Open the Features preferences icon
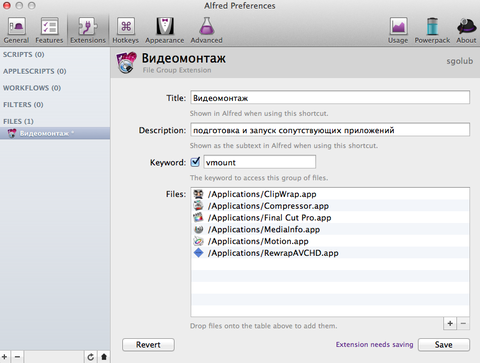The height and width of the screenshot is (363, 480). (x=49, y=30)
